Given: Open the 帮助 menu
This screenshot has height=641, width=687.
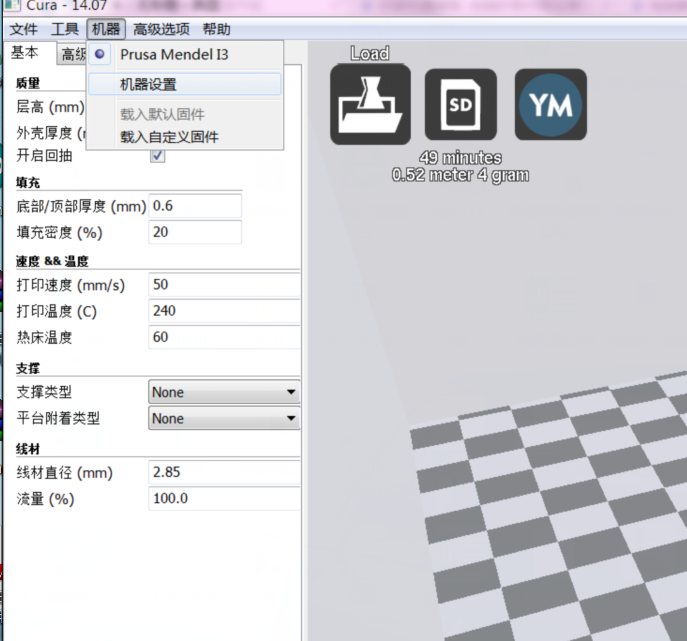Looking at the screenshot, I should [216, 30].
